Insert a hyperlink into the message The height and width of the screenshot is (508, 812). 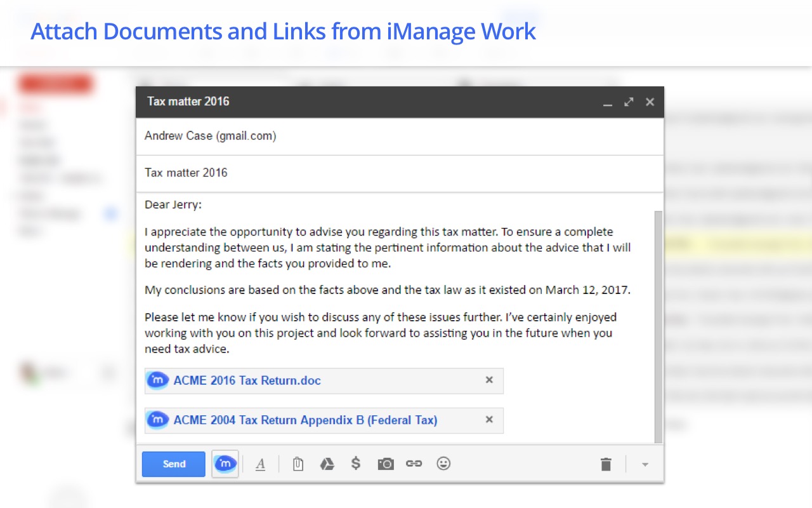tap(414, 464)
